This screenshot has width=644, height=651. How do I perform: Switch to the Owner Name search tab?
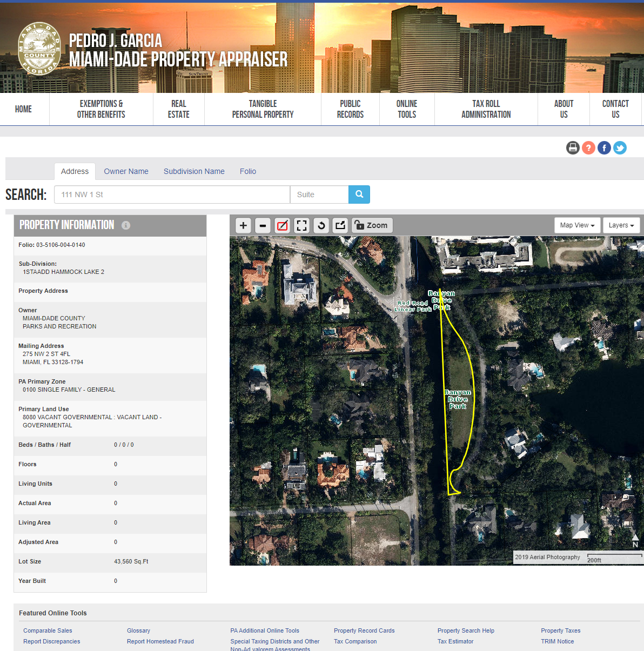coord(126,171)
